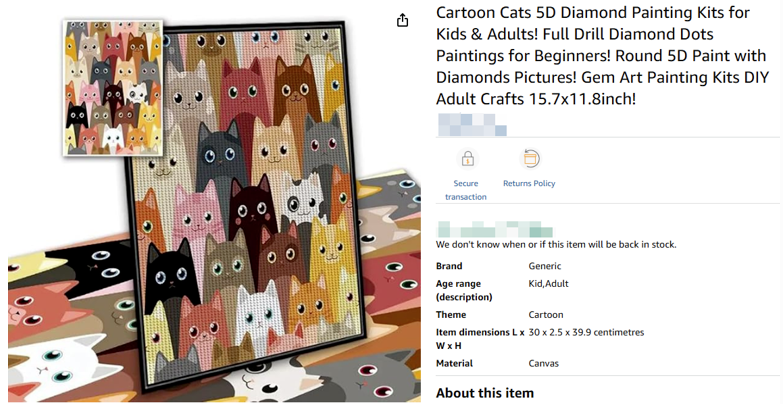Click the Secure transaction lock icon
The width and height of the screenshot is (783, 404).
click(466, 159)
